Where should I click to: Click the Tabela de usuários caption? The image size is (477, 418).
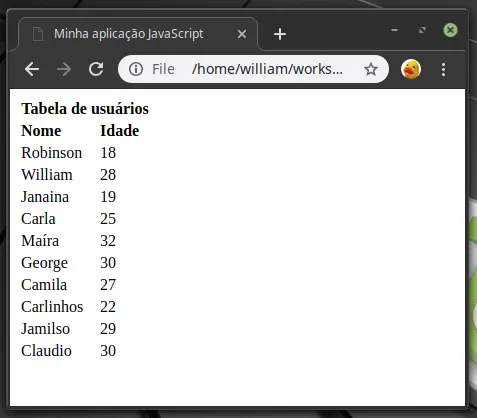tap(85, 109)
